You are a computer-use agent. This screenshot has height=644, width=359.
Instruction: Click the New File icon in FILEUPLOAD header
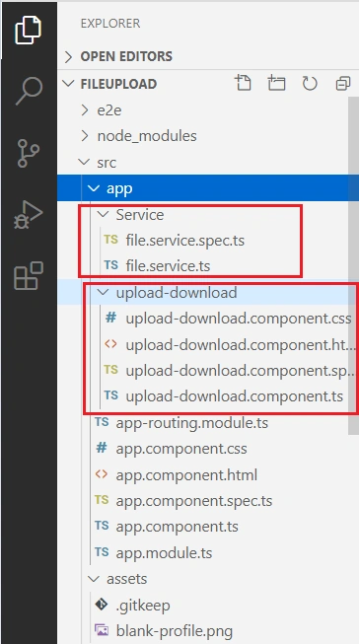244,83
